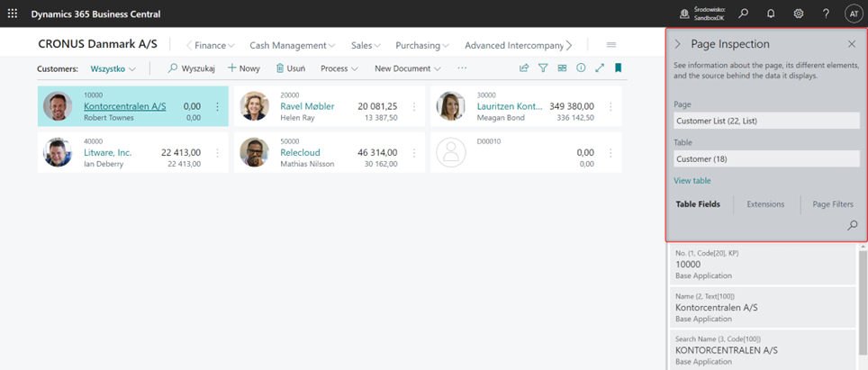Open the Advanced Intercompany menu
Viewport: 868px width, 370px height.
pyautogui.click(x=514, y=45)
